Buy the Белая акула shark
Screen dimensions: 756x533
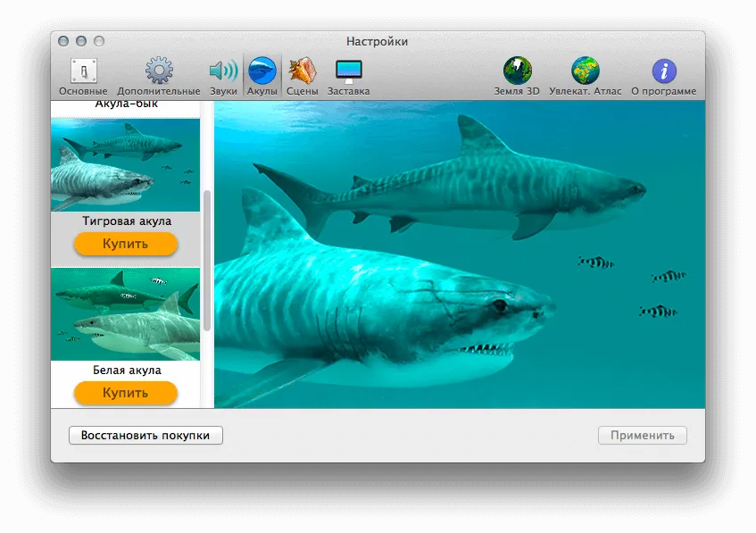(x=125, y=393)
